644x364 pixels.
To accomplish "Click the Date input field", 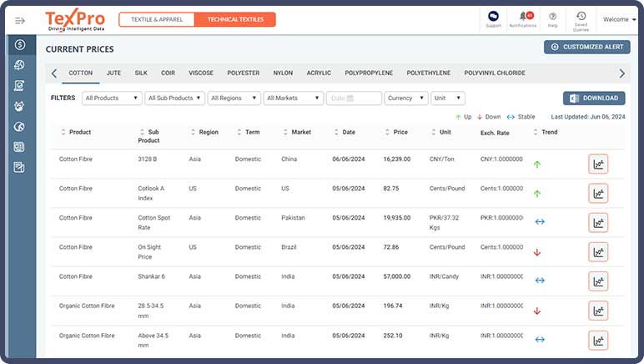I will tap(354, 99).
